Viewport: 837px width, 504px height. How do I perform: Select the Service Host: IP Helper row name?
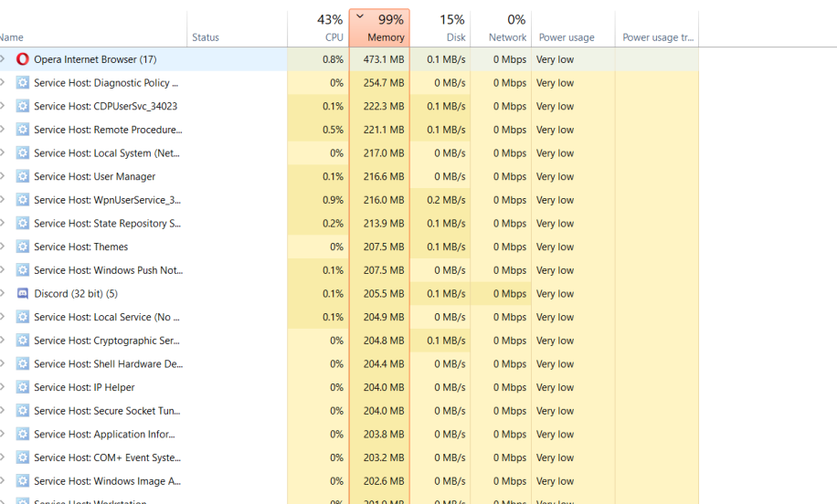click(84, 387)
